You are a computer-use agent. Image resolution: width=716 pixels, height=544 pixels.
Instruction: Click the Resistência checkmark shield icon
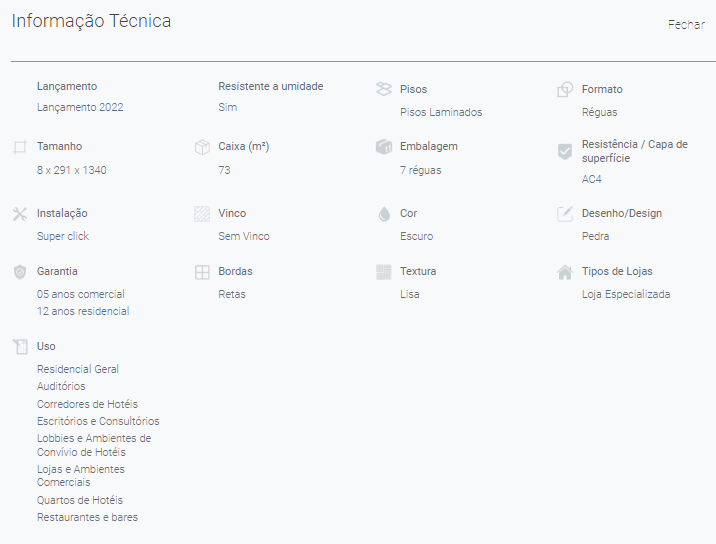(565, 152)
